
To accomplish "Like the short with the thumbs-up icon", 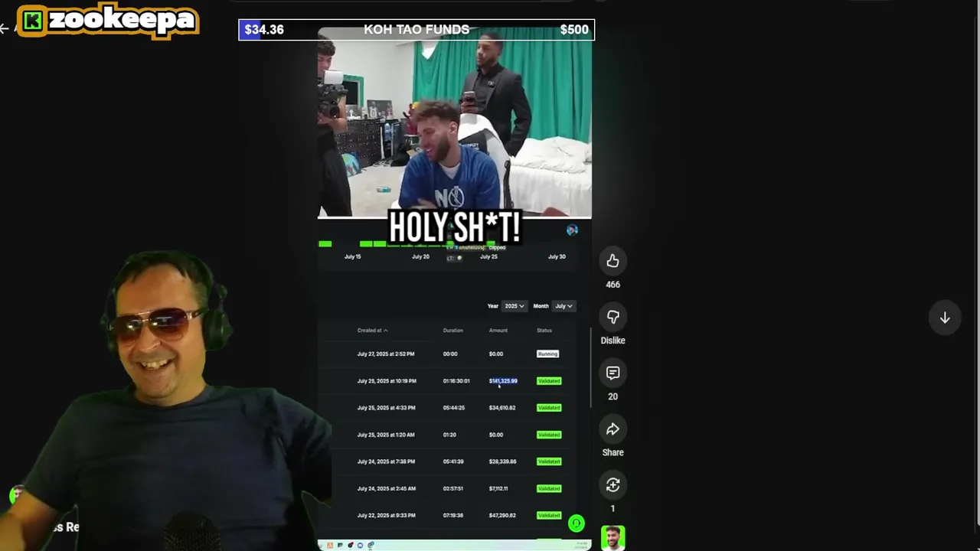I will (612, 262).
